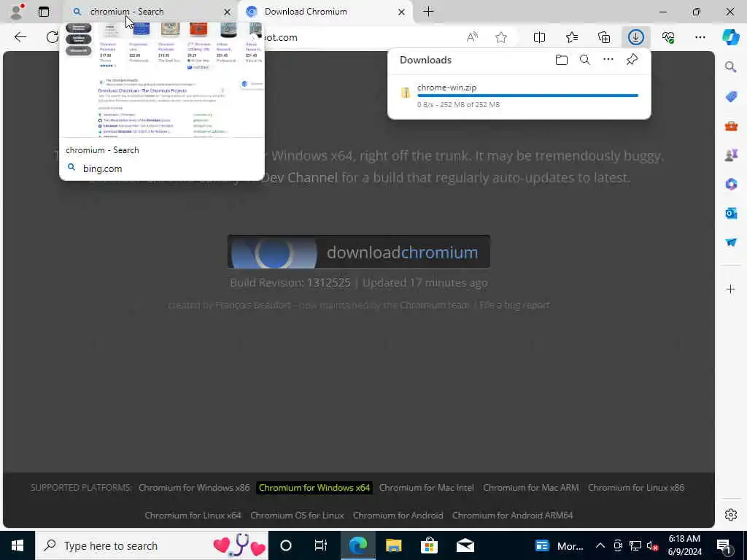Viewport: 747px width, 560px height.
Task: Open sidebar Drop paper-plane icon
Action: pyautogui.click(x=731, y=242)
